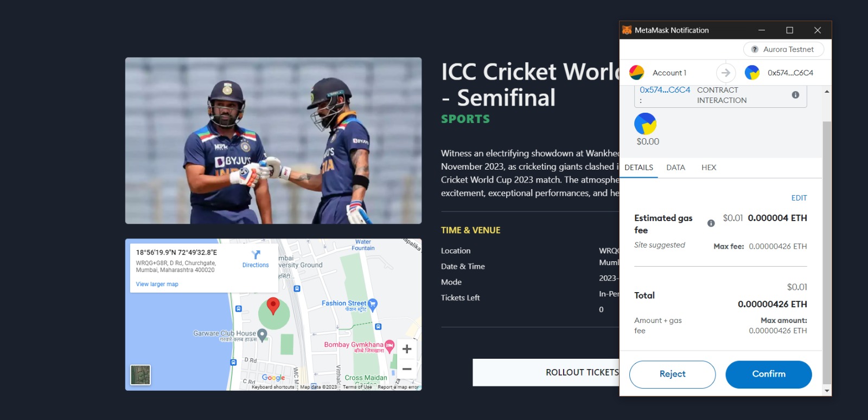
Task: Reject the MetaMask transaction
Action: click(672, 374)
